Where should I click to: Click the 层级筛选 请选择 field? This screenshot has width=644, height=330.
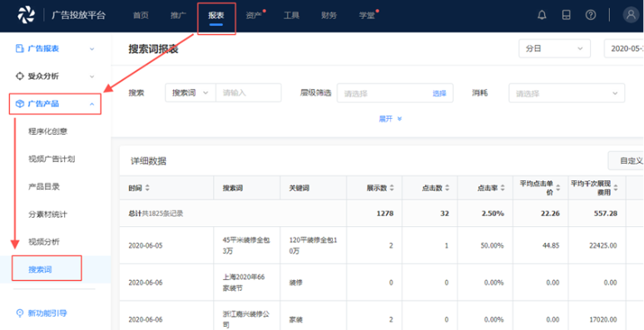click(395, 93)
